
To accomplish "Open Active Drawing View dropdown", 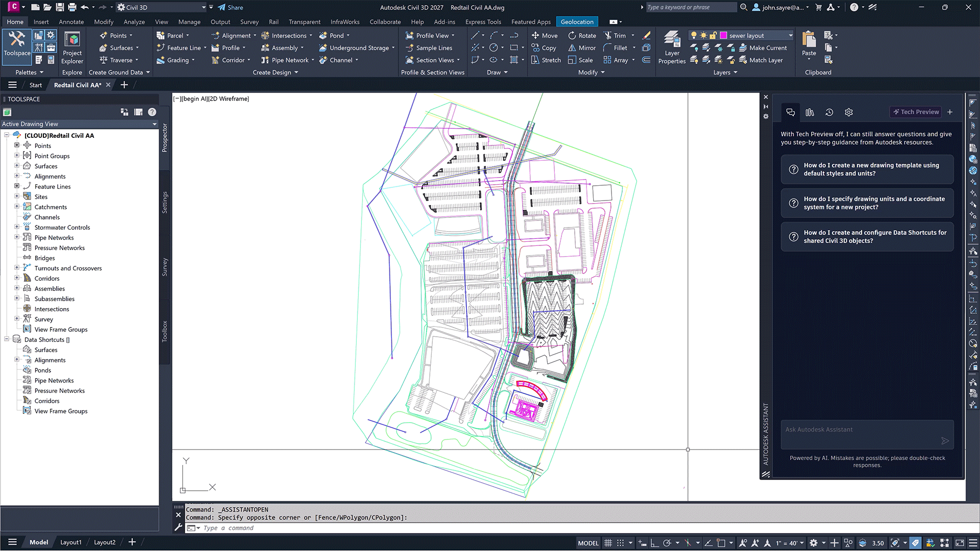I will point(154,124).
